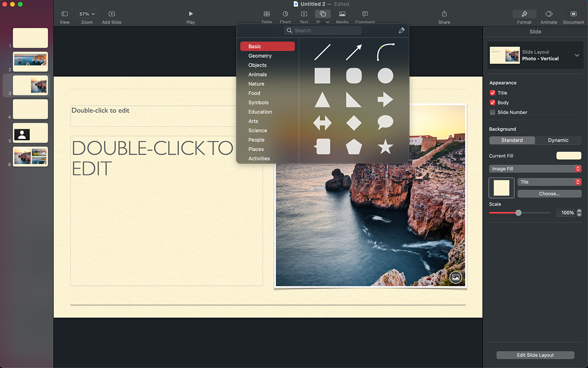The width and height of the screenshot is (588, 368).
Task: Insert the diamond shape
Action: tap(354, 123)
